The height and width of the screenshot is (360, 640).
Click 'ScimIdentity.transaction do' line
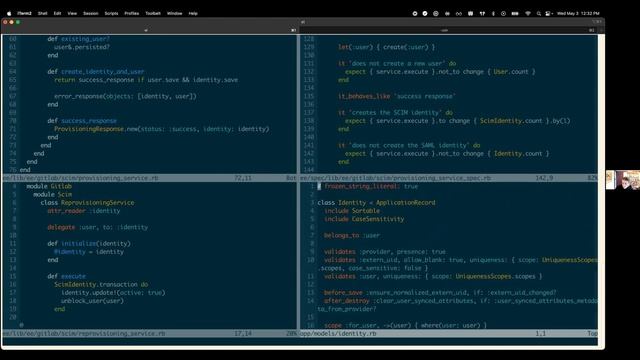[101, 284]
